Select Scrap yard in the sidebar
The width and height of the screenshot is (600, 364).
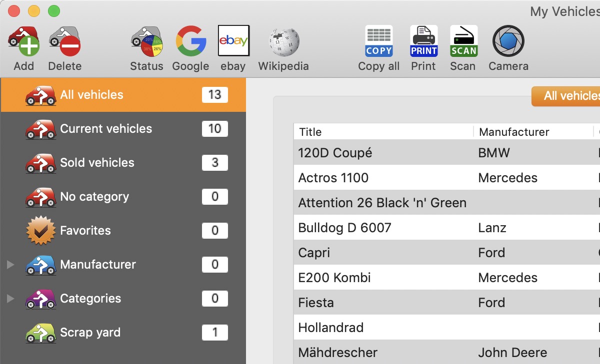[x=123, y=333]
